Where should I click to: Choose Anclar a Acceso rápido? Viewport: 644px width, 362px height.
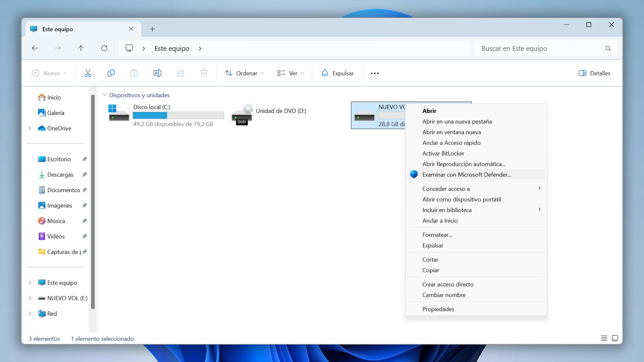(x=476, y=143)
